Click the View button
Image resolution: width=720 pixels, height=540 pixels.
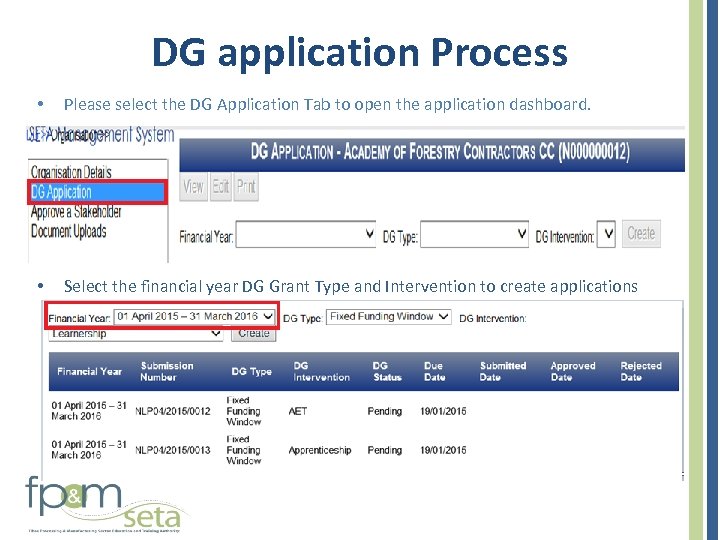[193, 186]
